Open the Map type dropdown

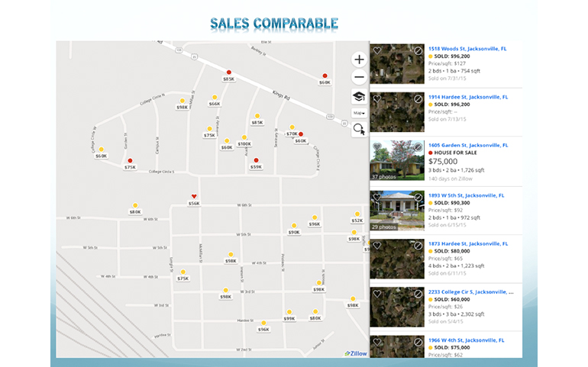[359, 113]
